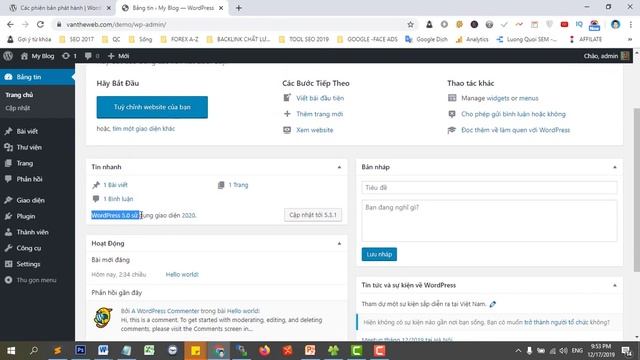Open the Analytics bookmark

click(x=472, y=39)
